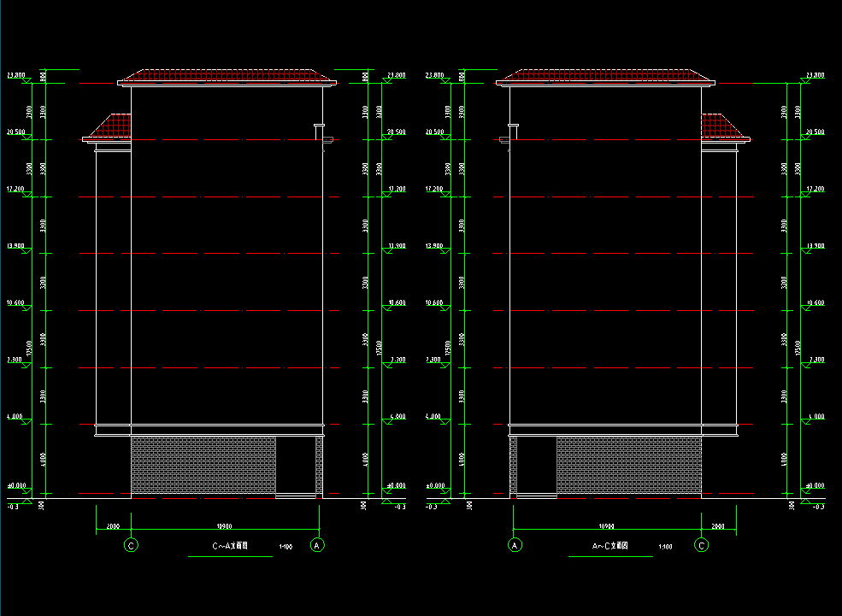842x616 pixels.
Task: Select the 1:100 scale text beside C~A title
Action: (x=285, y=547)
